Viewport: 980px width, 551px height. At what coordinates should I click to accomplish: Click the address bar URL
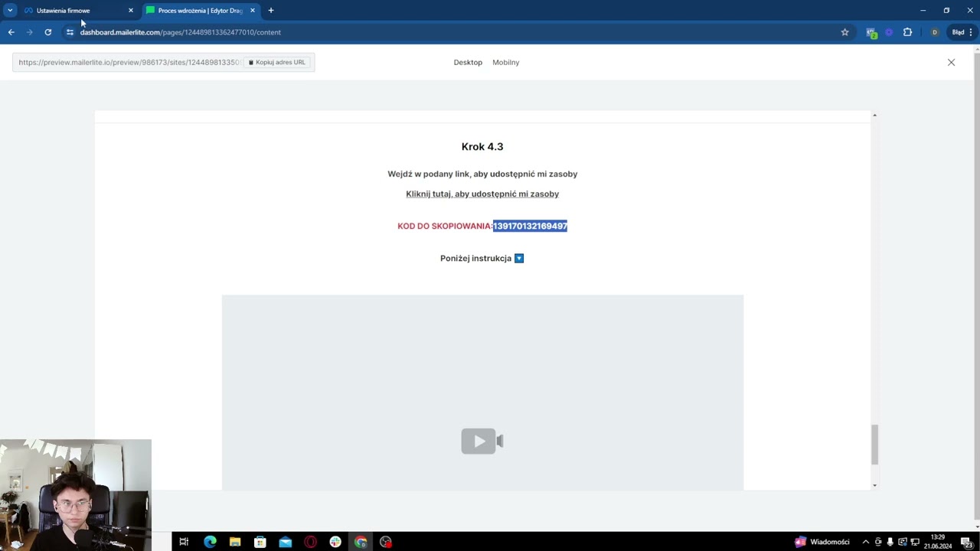click(181, 32)
